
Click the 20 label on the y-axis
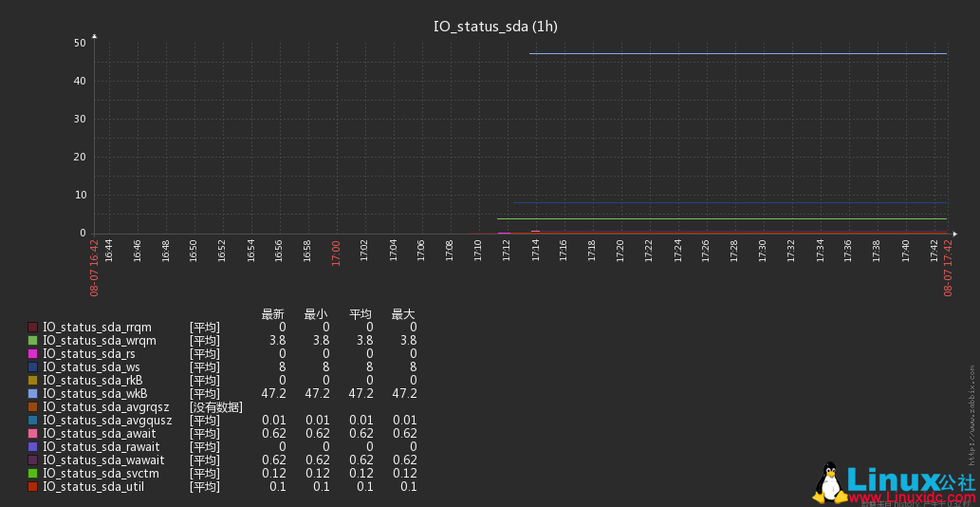click(80, 157)
